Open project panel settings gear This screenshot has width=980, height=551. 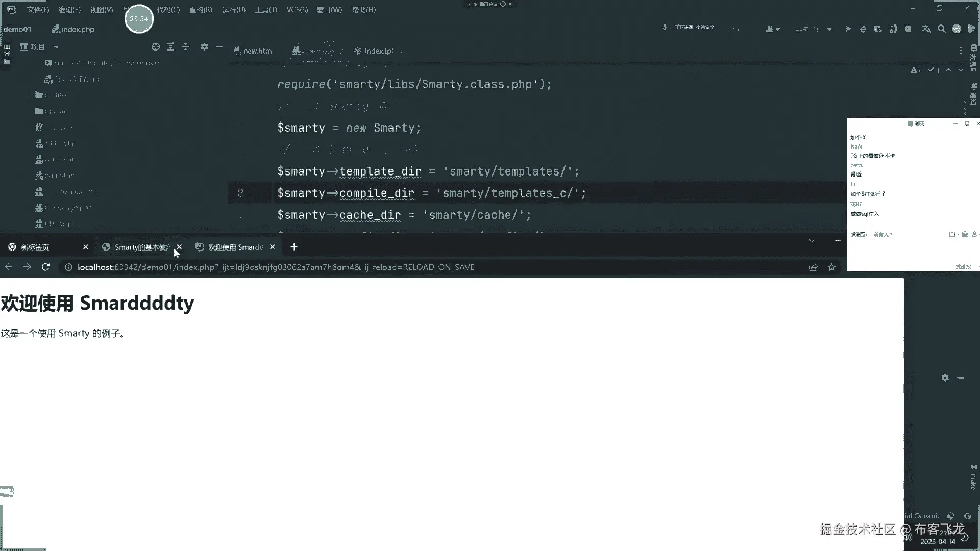pos(204,47)
